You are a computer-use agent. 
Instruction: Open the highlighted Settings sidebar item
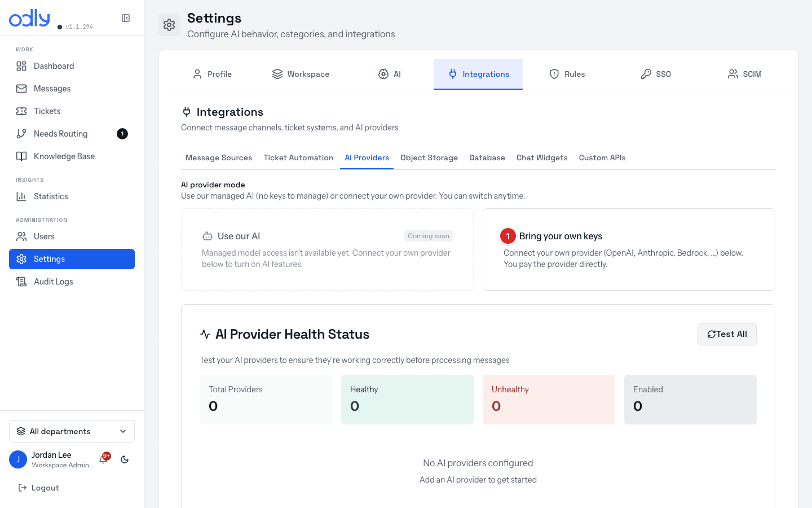(x=72, y=259)
